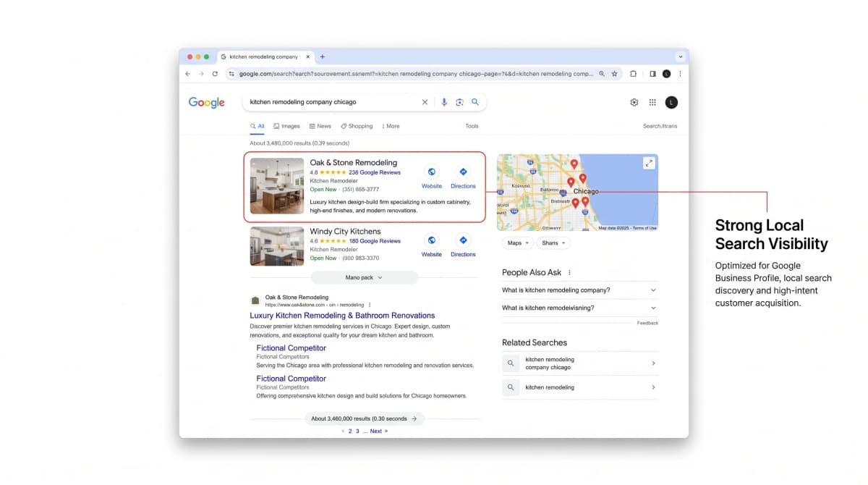The height and width of the screenshot is (485, 868).
Task: Click the Feedback link
Action: [x=647, y=323]
